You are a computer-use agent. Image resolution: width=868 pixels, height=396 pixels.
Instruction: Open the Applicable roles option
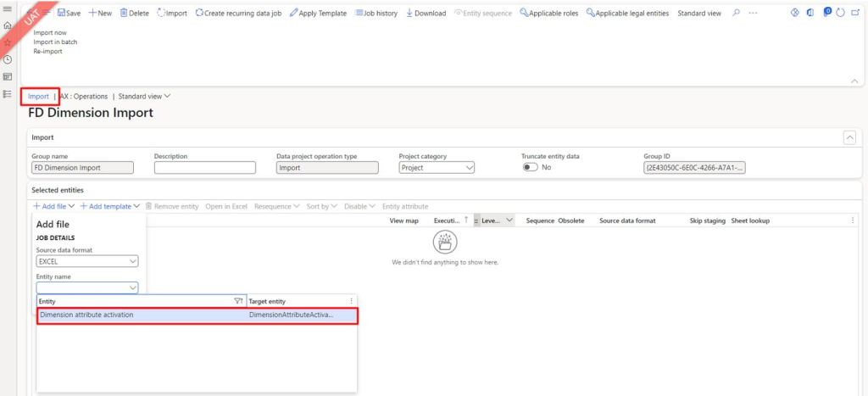pyautogui.click(x=524, y=14)
